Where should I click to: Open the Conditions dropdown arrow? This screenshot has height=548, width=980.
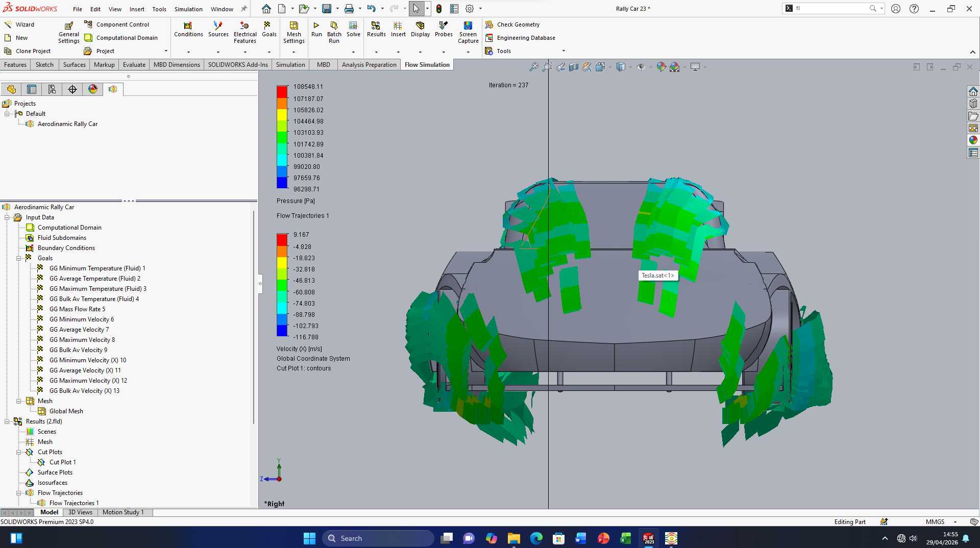click(x=188, y=52)
